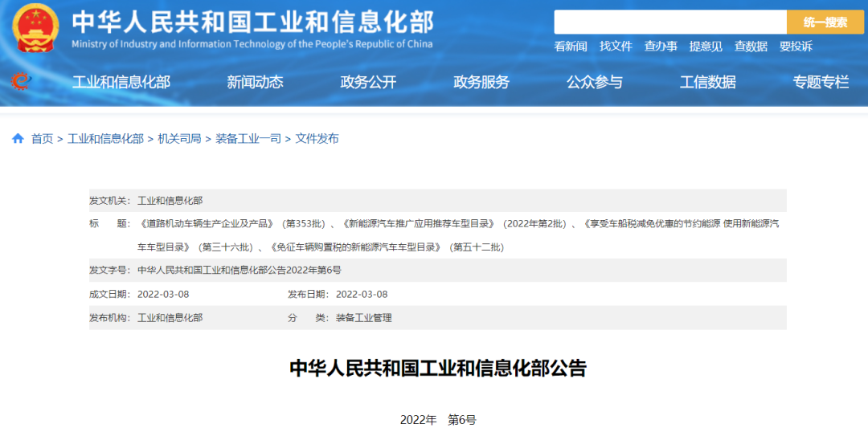Click the 成文日期 value 2022-03-08
Viewport: 868px width, 432px height.
[163, 294]
